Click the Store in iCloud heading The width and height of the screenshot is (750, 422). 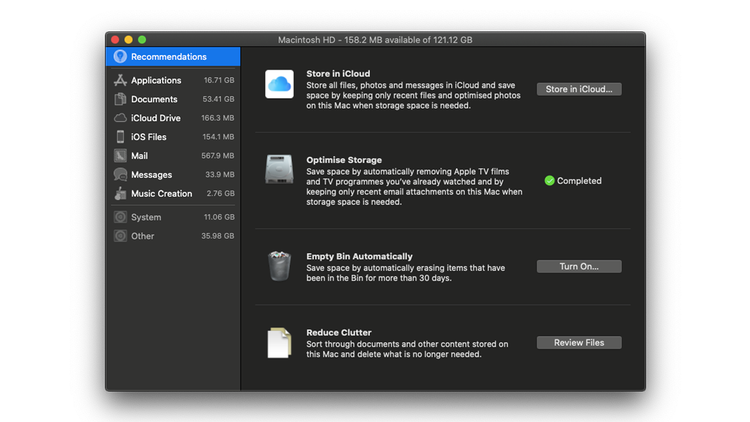338,74
